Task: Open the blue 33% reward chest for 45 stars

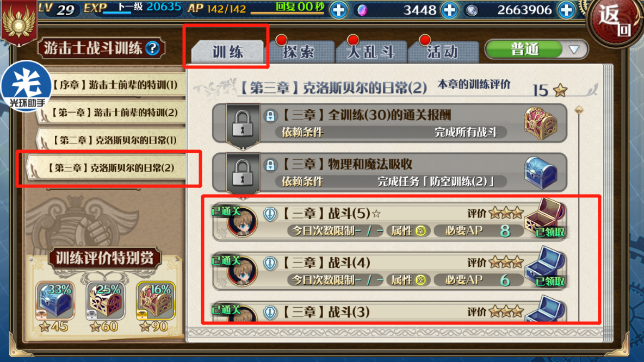Action: (x=55, y=301)
